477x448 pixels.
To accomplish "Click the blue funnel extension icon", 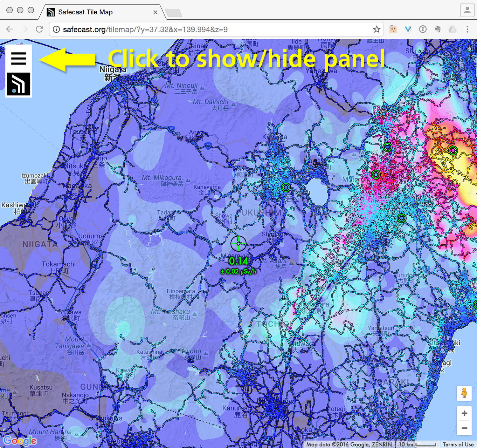I will point(408,30).
